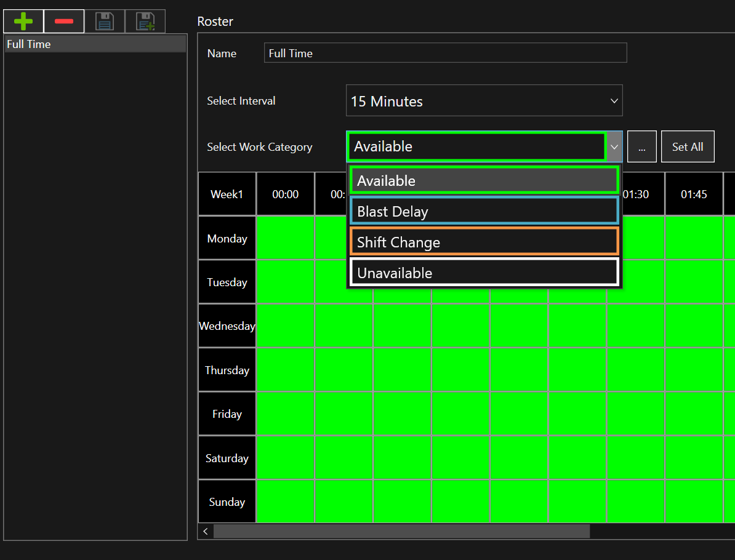The image size is (735, 560).
Task: Click the Friday 01:30 time slot cell
Action: click(x=635, y=414)
